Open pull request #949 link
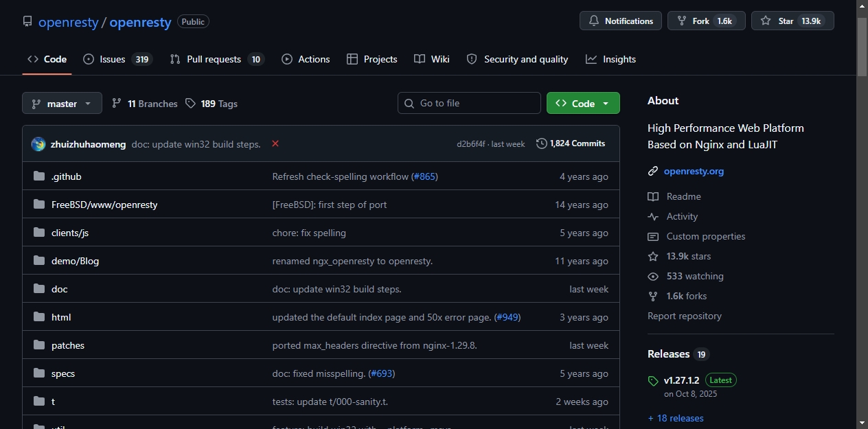The image size is (868, 429). 507,317
